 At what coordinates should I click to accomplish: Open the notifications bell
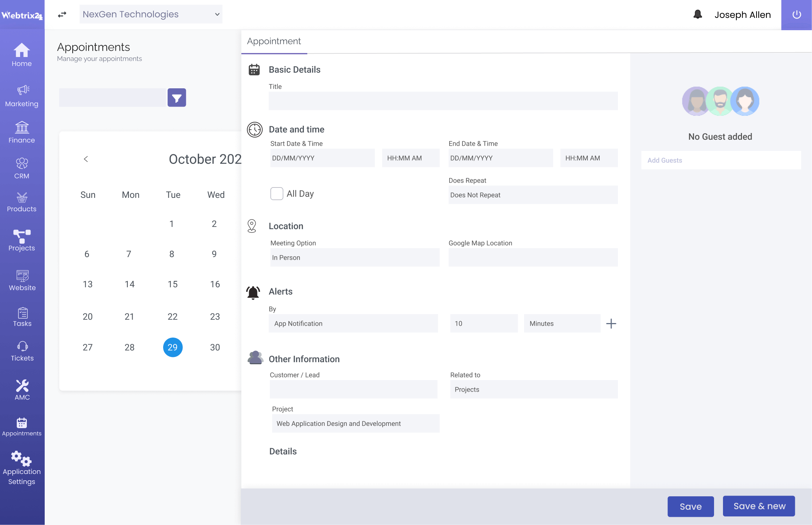click(698, 15)
